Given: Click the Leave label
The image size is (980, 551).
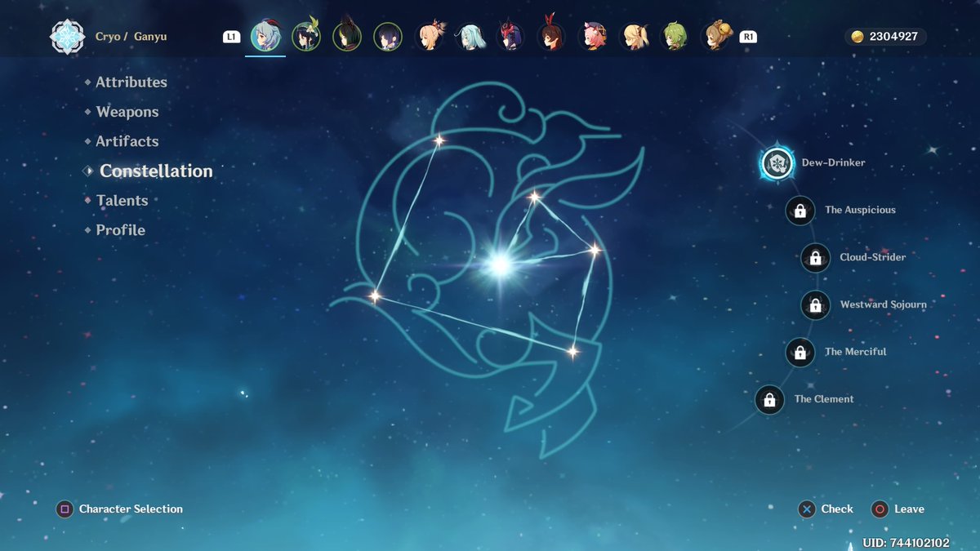Looking at the screenshot, I should pyautogui.click(x=909, y=509).
